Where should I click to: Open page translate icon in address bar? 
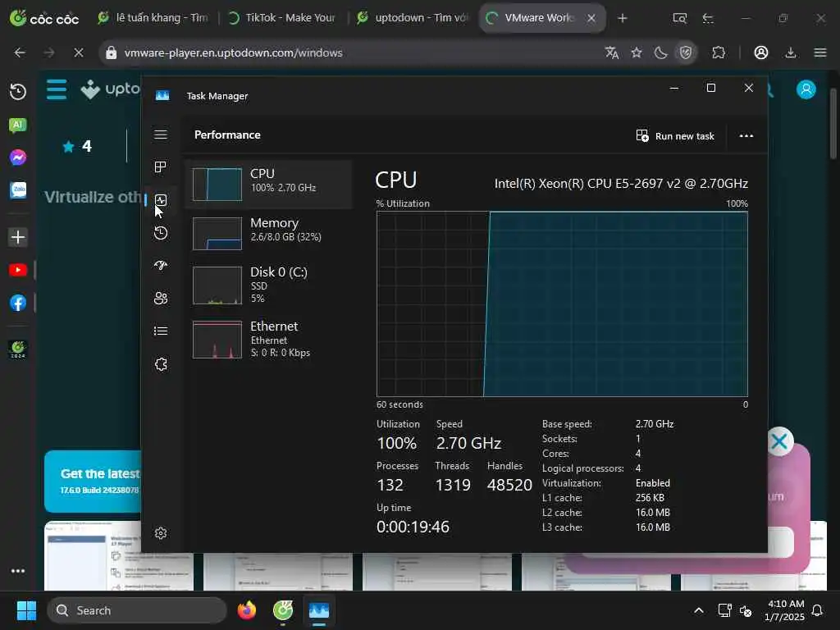[x=612, y=52]
